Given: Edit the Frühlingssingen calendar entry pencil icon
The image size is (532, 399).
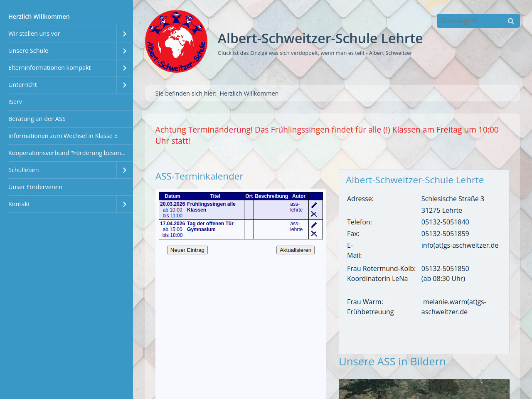Looking at the screenshot, I should [x=314, y=205].
